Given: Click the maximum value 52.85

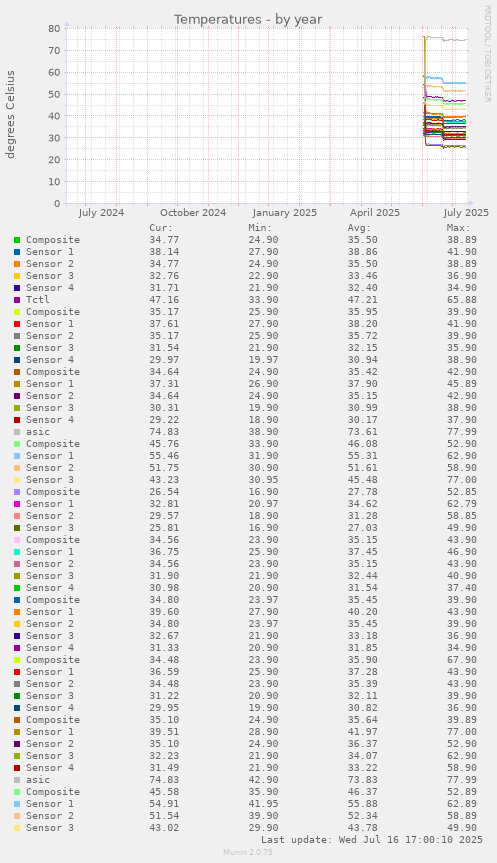Looking at the screenshot, I should tap(462, 492).
